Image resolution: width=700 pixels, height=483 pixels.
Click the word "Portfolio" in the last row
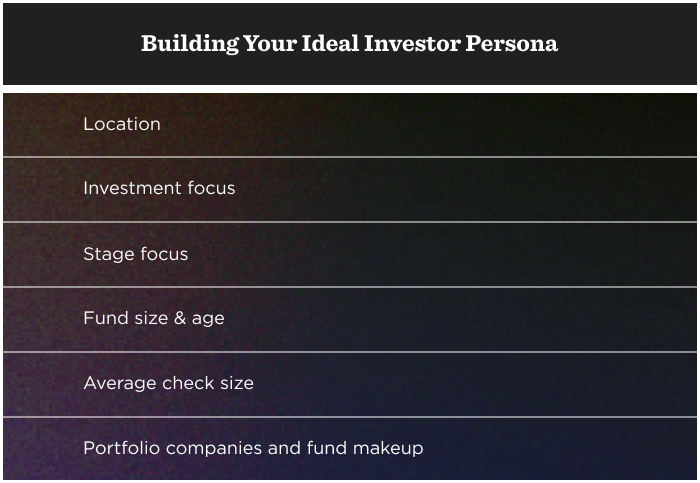[116, 448]
